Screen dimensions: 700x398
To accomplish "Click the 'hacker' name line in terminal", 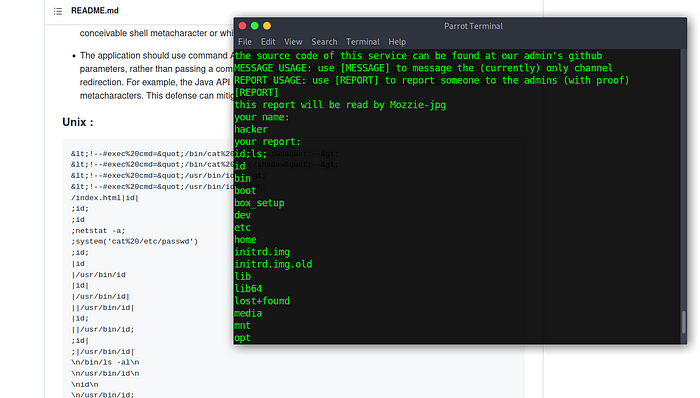I will tap(250, 129).
